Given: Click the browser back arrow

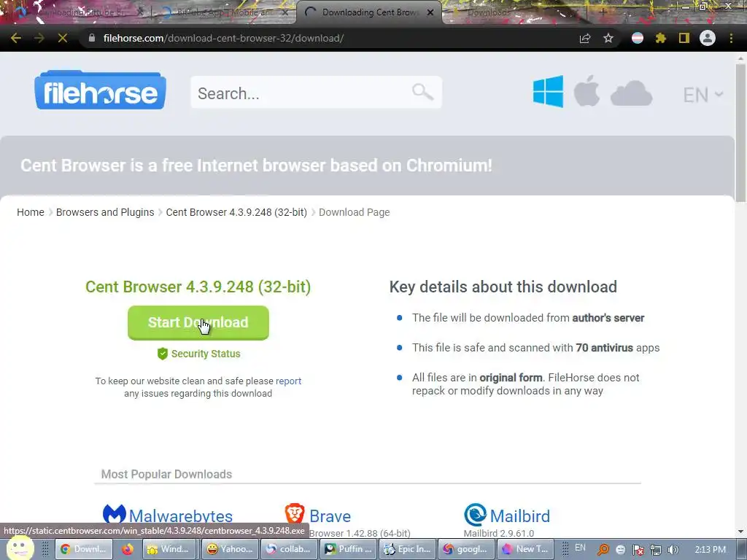Looking at the screenshot, I should [x=16, y=38].
